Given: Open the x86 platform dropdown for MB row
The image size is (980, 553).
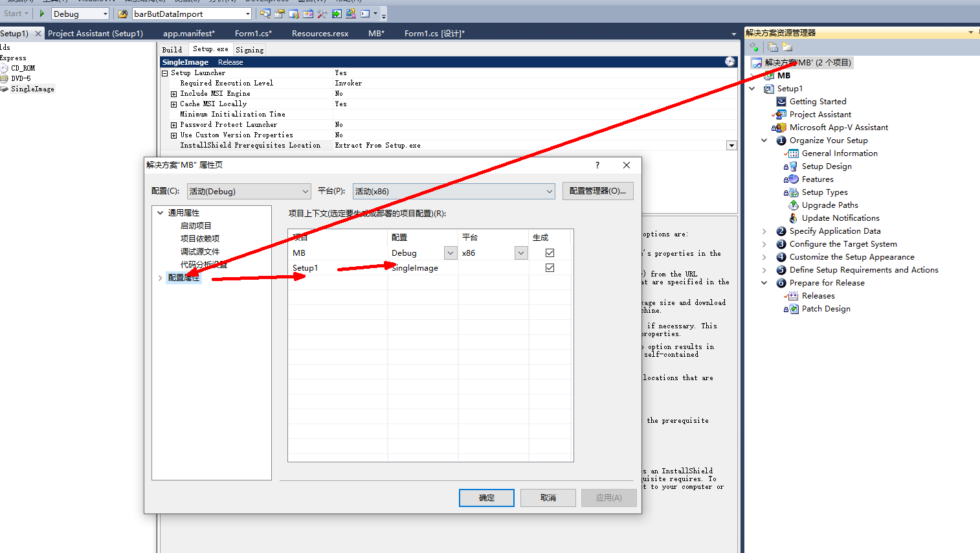Looking at the screenshot, I should click(521, 253).
